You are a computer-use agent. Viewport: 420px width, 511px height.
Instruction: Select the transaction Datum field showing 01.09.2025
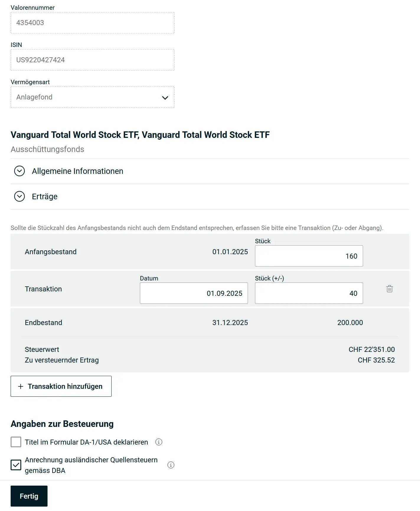(x=194, y=293)
